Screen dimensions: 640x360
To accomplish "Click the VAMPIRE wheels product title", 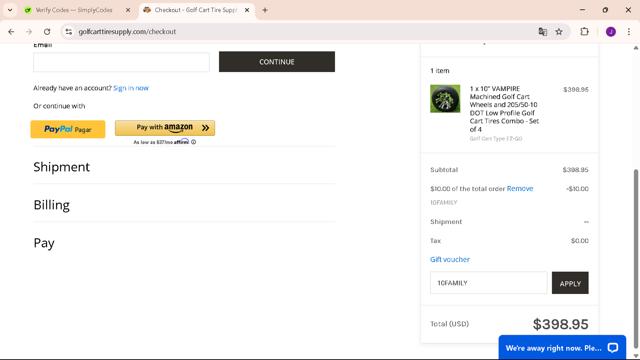I will (504, 109).
